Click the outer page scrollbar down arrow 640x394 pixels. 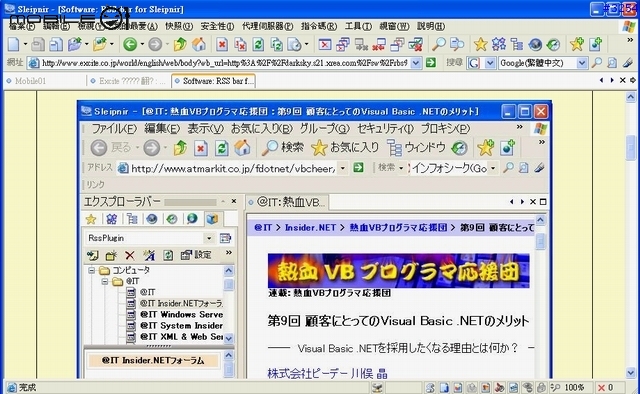click(x=631, y=372)
